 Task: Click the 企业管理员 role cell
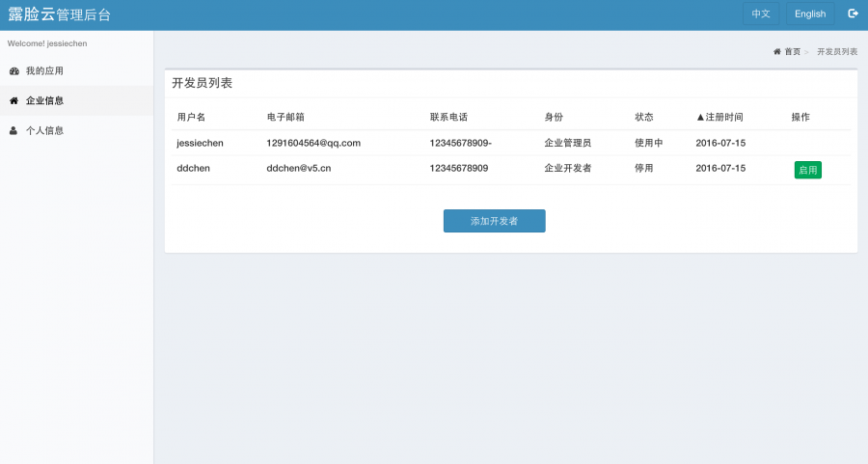tap(567, 143)
